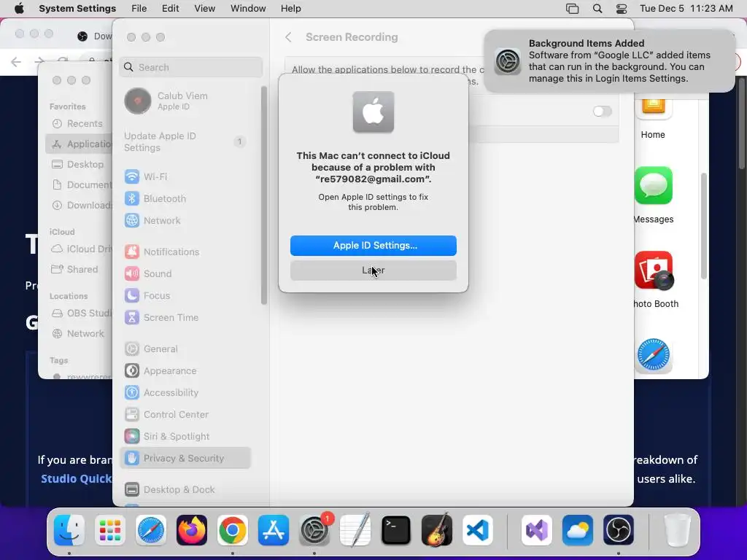Click the date and time in menu bar
The height and width of the screenshot is (560, 747).
click(x=686, y=9)
